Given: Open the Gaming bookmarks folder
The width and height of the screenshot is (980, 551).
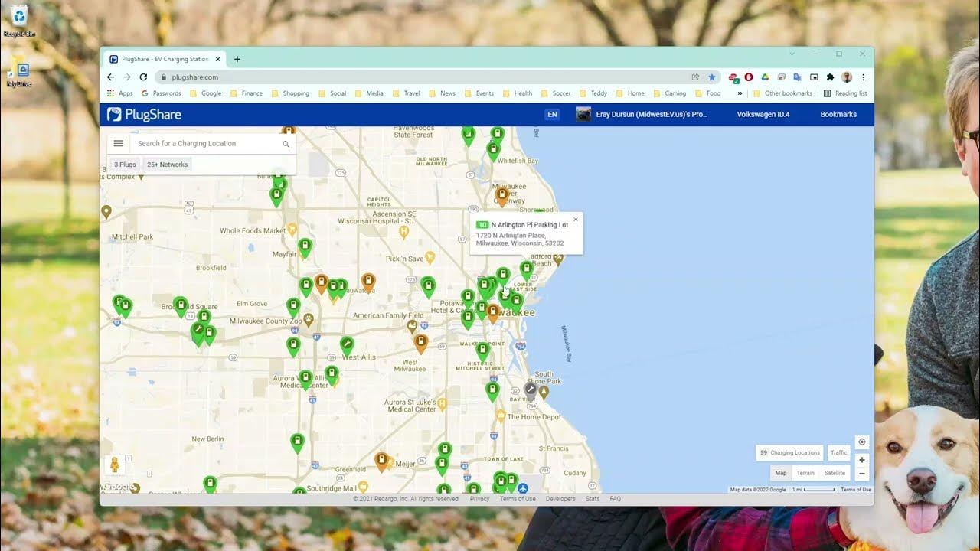Looking at the screenshot, I should click(x=669, y=93).
